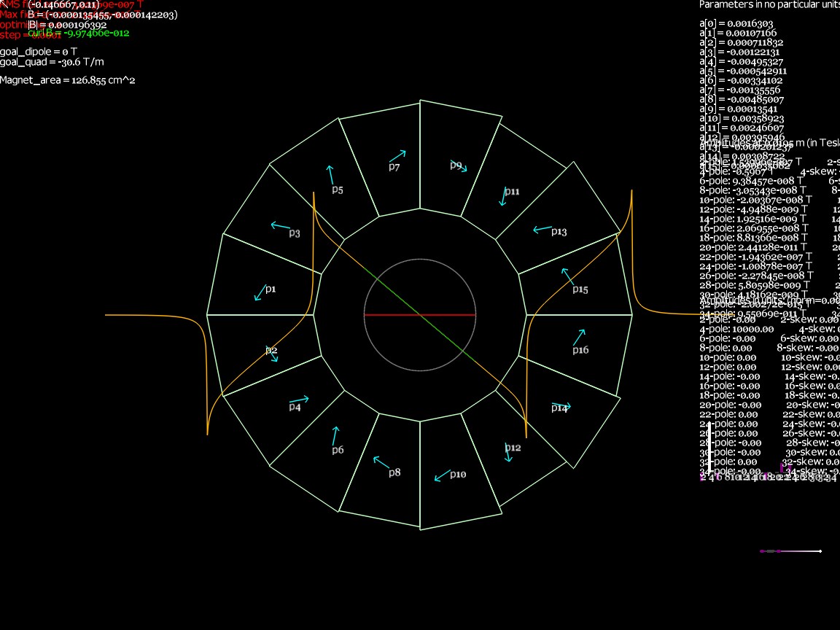840x630 pixels.
Task: Click the p1 magnetization arrow
Action: [x=260, y=293]
